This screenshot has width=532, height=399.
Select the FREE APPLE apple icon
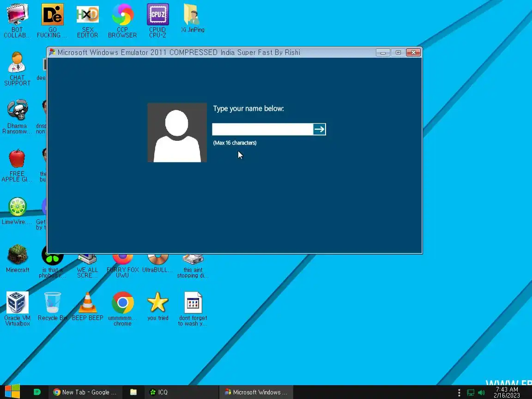[x=17, y=165]
